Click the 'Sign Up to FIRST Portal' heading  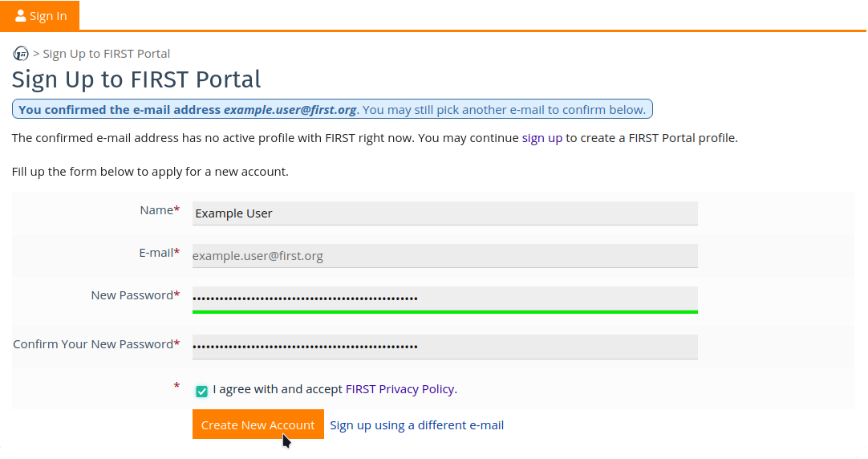136,79
